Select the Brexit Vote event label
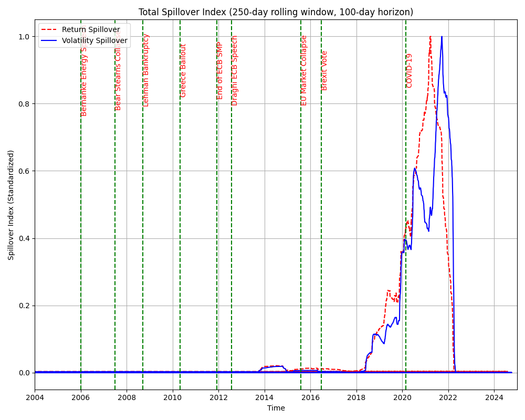Image resolution: width=525 pixels, height=420 pixels. pos(324,70)
